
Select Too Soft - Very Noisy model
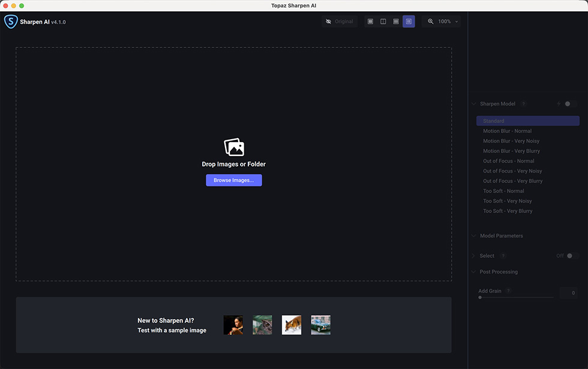pos(527,201)
